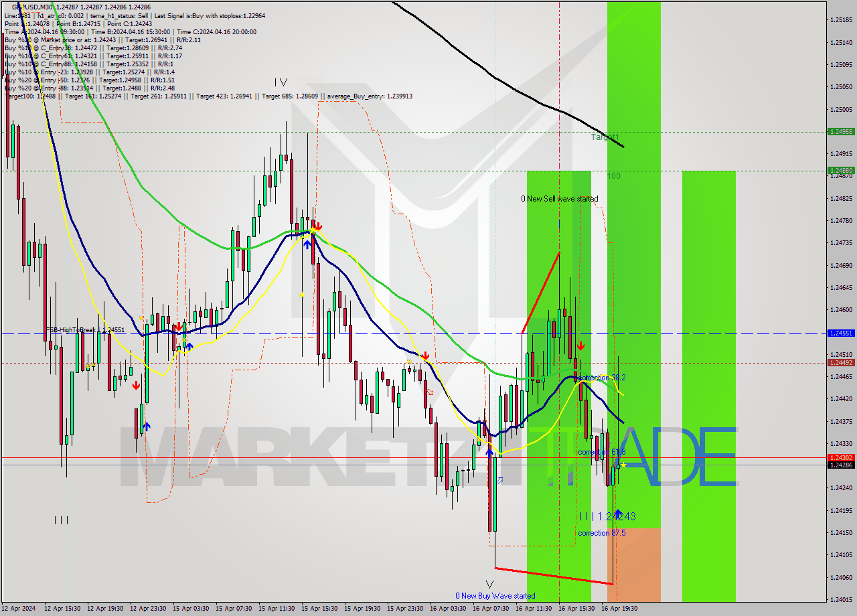Click the blue up arrow below 'I I I 1.24243'
This screenshot has height=616, width=857.
[x=617, y=514]
